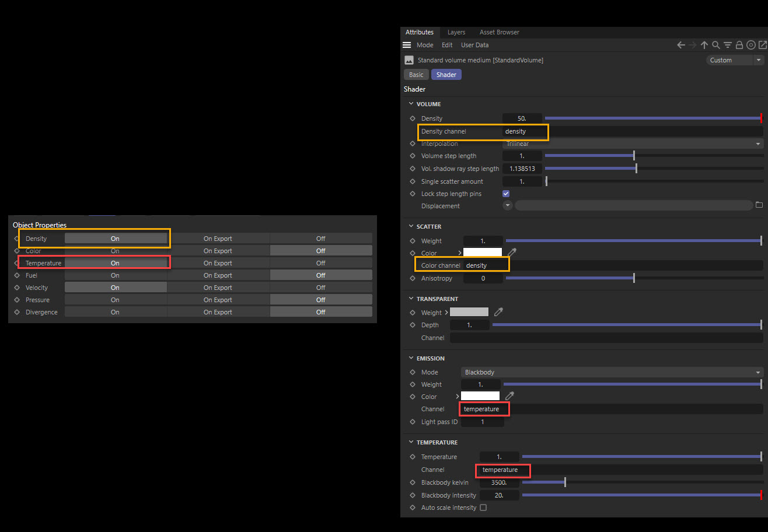
Task: Click the forward arrow in Attributes header
Action: tap(693, 45)
